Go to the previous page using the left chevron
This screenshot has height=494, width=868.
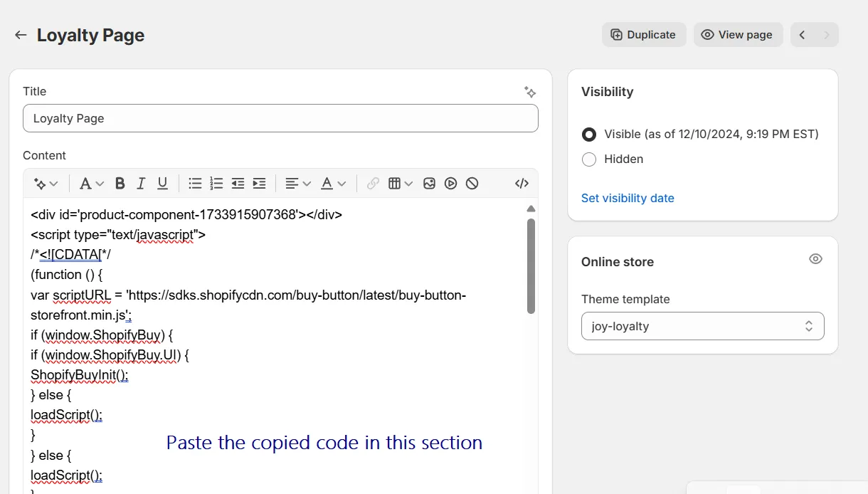(x=803, y=35)
